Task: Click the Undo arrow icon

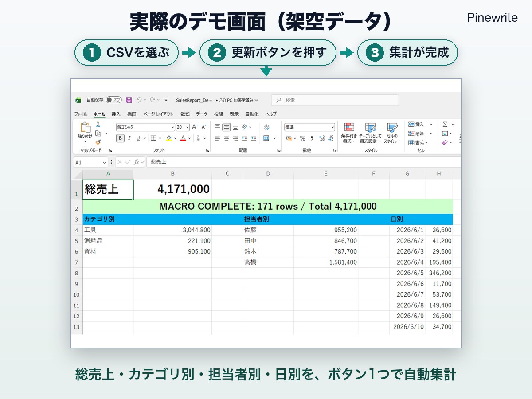Action: [x=139, y=100]
